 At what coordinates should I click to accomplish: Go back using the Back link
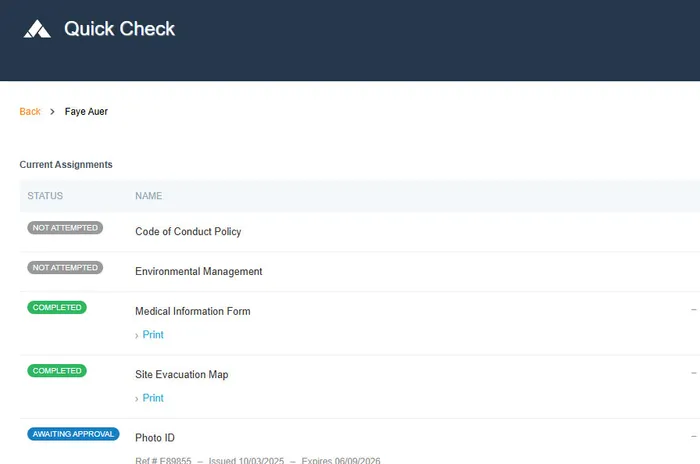(30, 111)
